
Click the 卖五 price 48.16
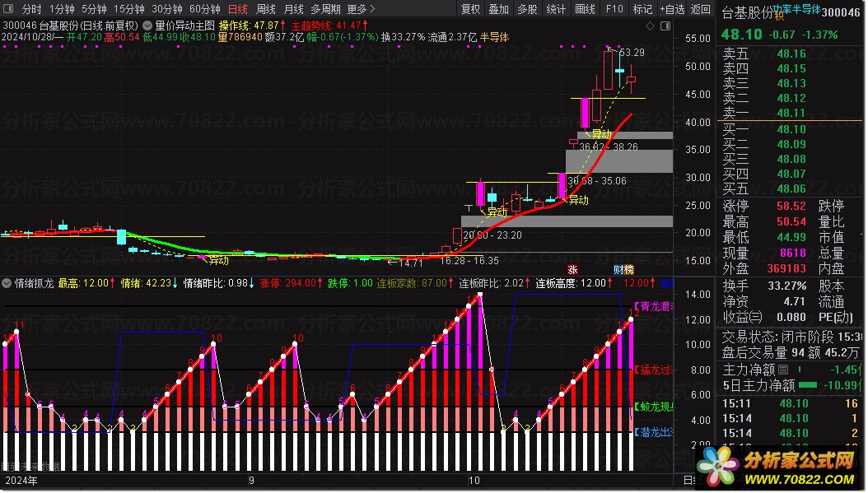pos(791,53)
